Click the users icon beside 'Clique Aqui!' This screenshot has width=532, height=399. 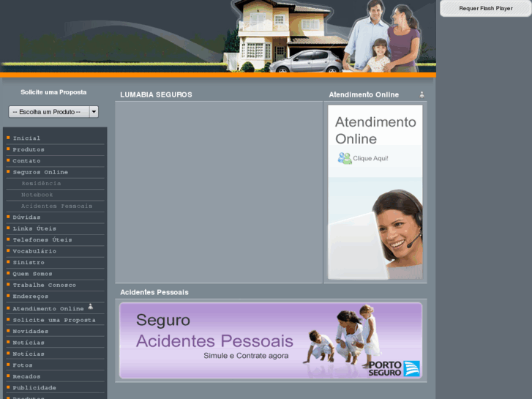pos(345,158)
